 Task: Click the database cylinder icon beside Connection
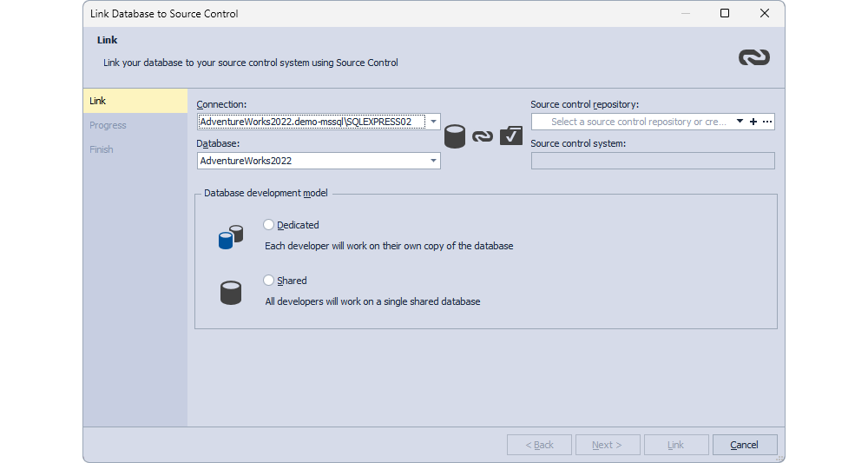[x=455, y=136]
